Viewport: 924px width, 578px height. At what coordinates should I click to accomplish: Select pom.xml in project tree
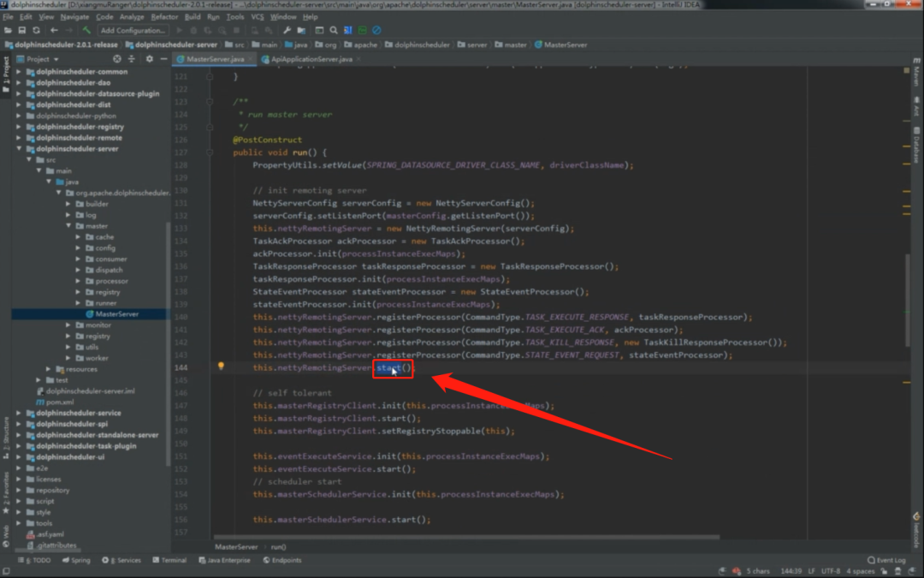(55, 402)
